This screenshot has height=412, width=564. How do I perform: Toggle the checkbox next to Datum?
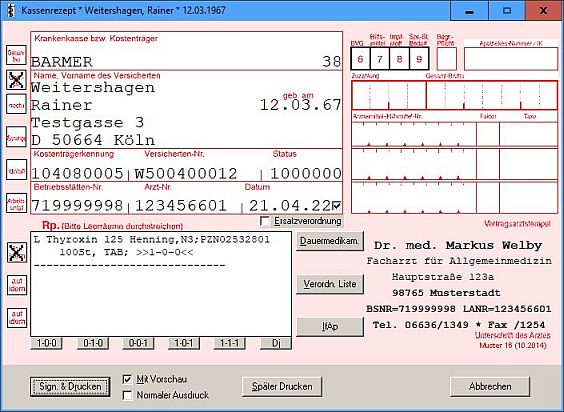(337, 206)
